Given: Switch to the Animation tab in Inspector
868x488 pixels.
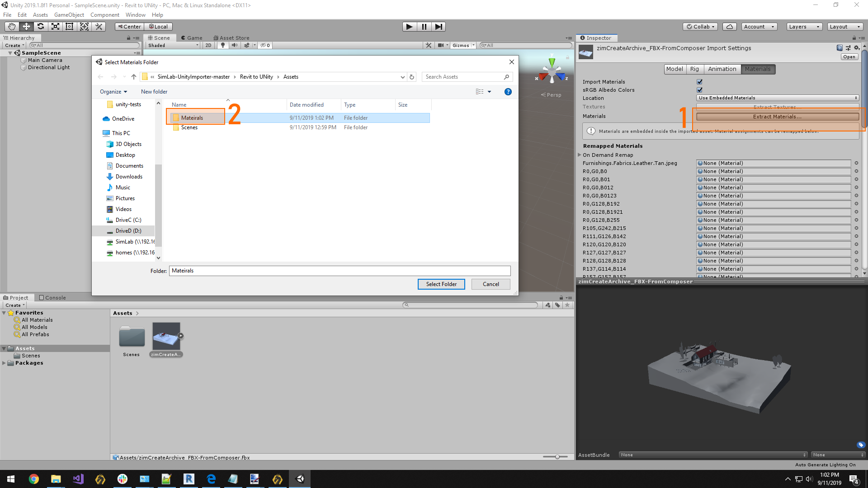Looking at the screenshot, I should [x=722, y=69].
